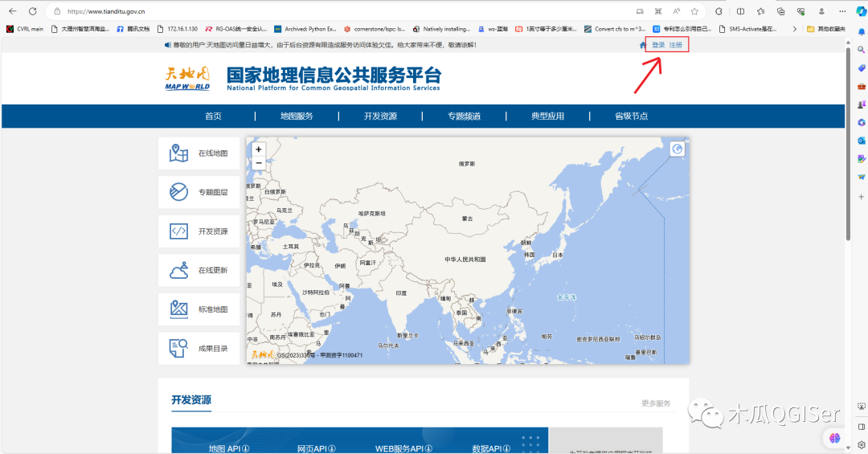Click the address bar showing www.tianditu.gov.cn
Screen dimensions: 868x454
click(343, 11)
